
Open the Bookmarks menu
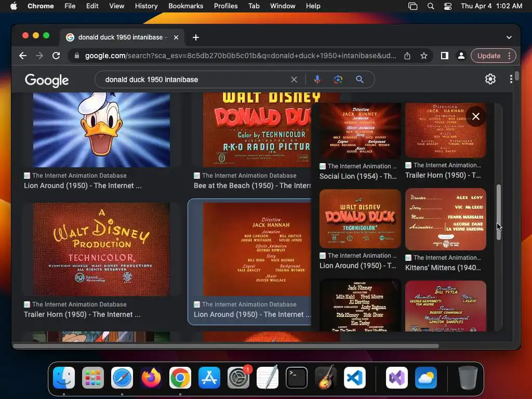185,6
